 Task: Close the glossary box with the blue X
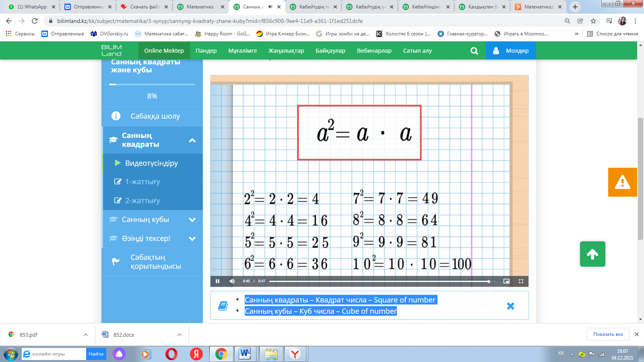[510, 306]
